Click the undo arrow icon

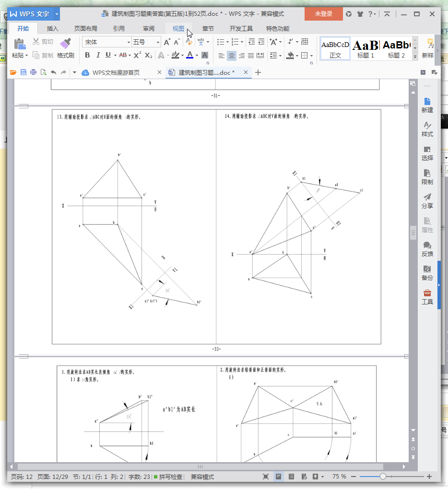point(53,72)
